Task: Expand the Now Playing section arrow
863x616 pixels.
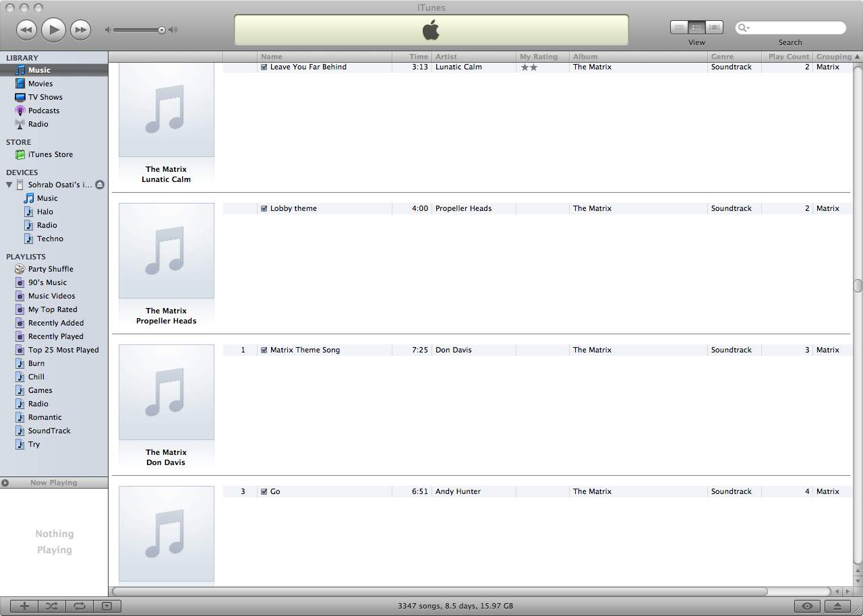Action: pos(5,483)
